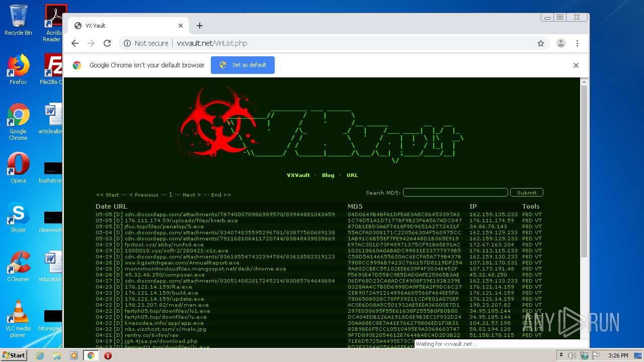Click the Search MD5 input field

click(455, 193)
